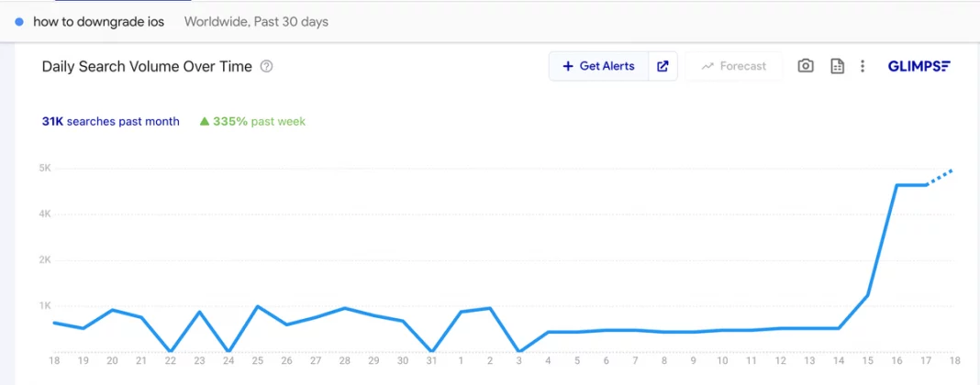This screenshot has width=980, height=385.
Task: Toggle the Forecast button
Action: click(x=733, y=66)
